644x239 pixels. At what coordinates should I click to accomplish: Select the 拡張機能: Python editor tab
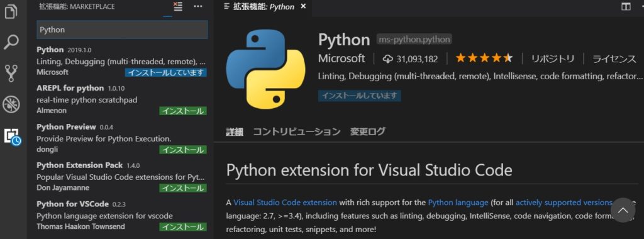pyautogui.click(x=264, y=6)
